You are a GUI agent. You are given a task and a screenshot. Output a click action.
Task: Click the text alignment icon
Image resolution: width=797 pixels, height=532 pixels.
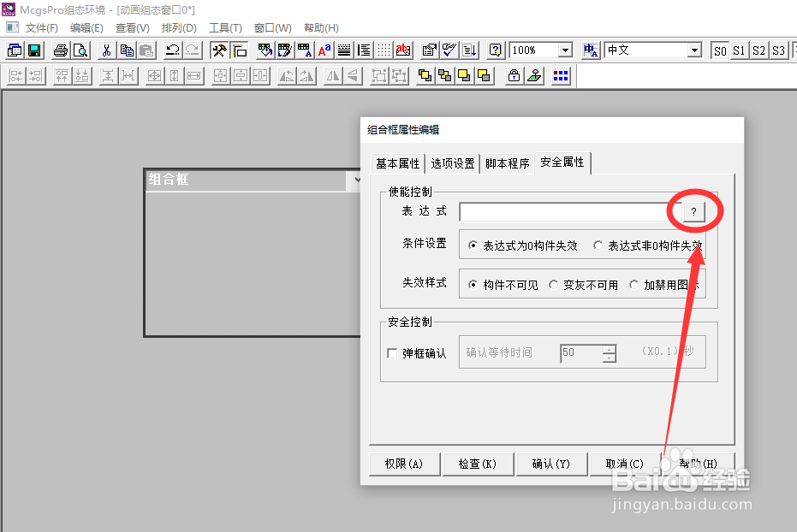point(364,50)
